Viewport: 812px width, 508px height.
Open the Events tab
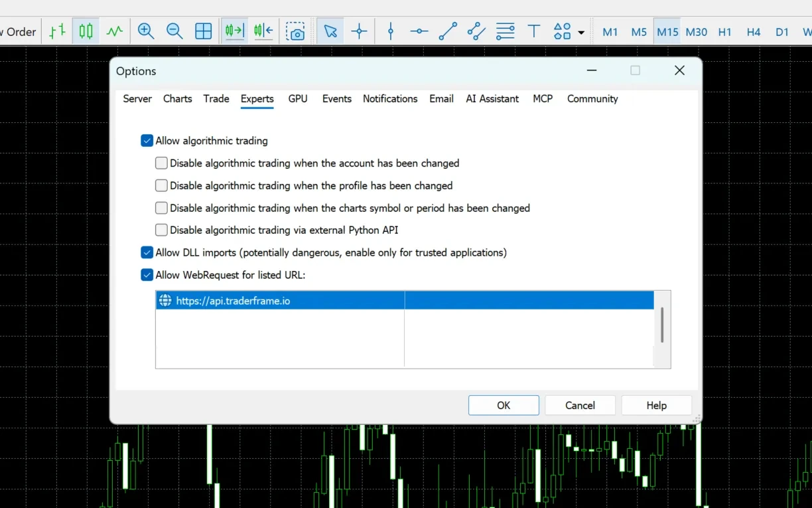337,98
